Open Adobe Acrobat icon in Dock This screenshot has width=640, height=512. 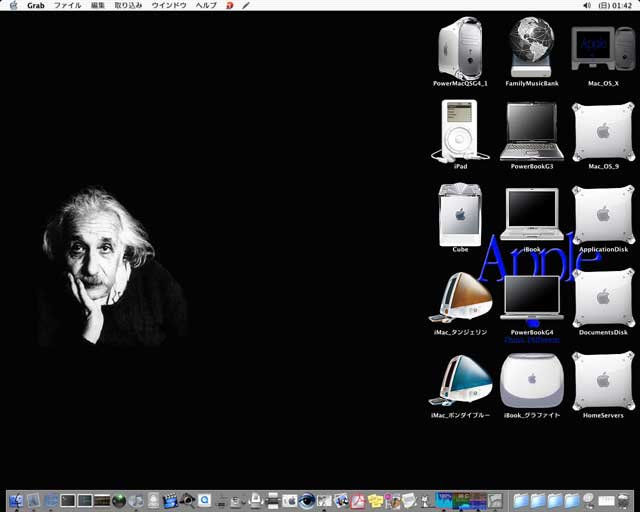coord(358,501)
